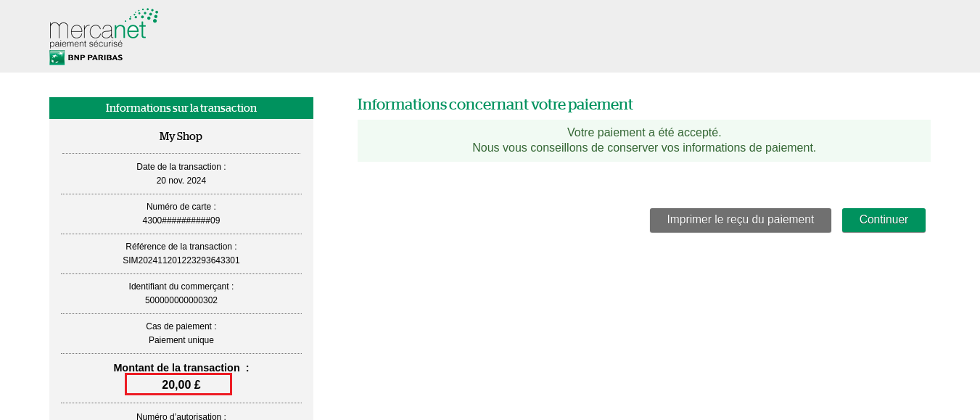Click the transaction date 20 nov. 2024
Image resolution: width=980 pixels, height=420 pixels.
point(181,181)
